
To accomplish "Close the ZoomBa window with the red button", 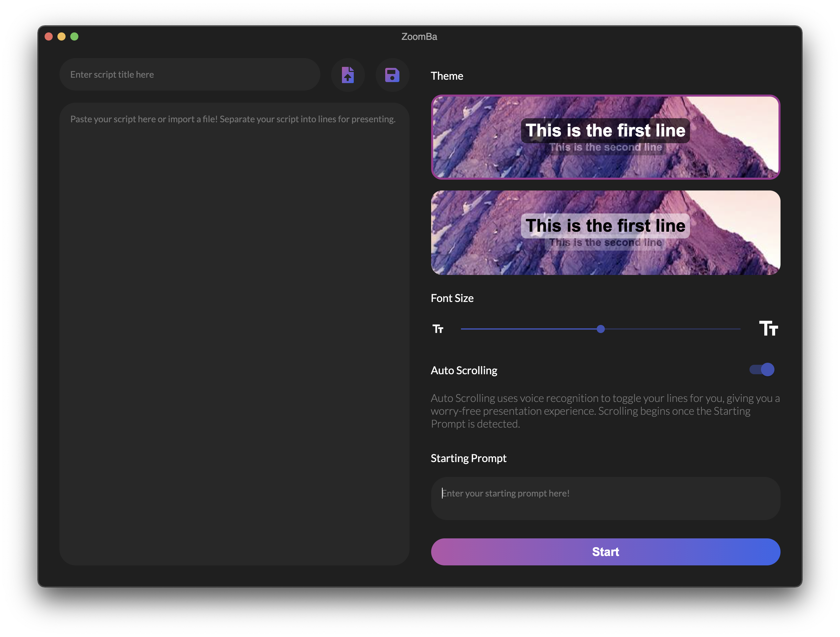I will coord(49,36).
